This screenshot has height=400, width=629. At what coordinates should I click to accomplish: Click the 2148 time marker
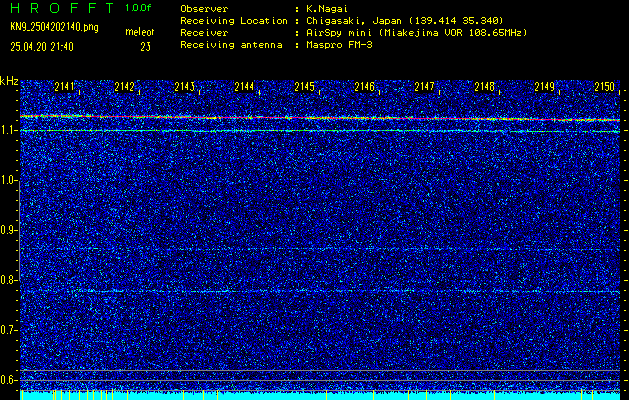coord(485,87)
